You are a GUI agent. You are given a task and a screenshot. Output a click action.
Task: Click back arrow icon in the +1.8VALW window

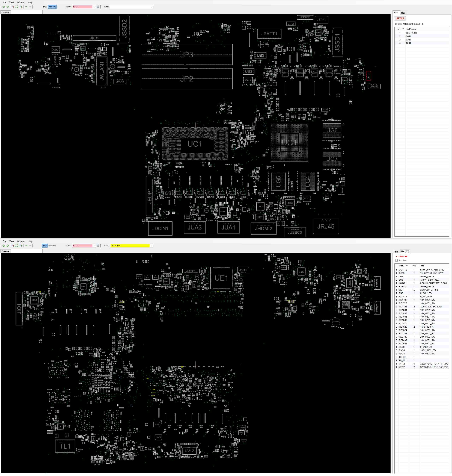tap(26, 245)
